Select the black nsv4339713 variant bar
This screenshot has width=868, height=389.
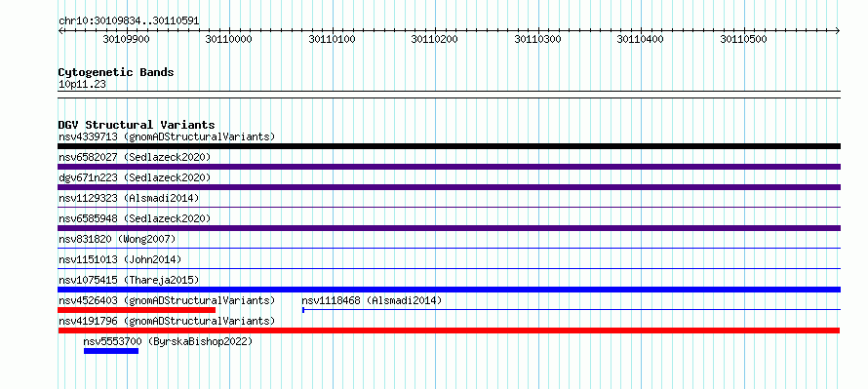point(449,146)
